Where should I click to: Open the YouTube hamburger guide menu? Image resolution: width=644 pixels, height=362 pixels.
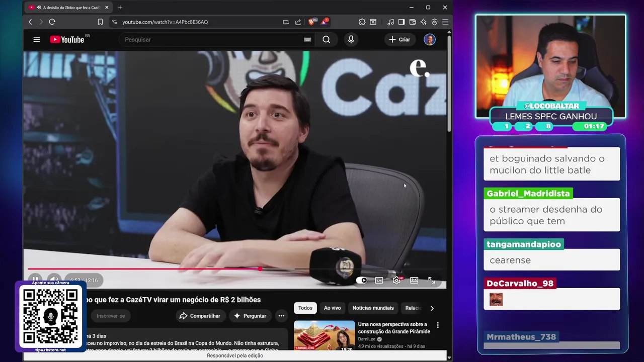click(37, 40)
